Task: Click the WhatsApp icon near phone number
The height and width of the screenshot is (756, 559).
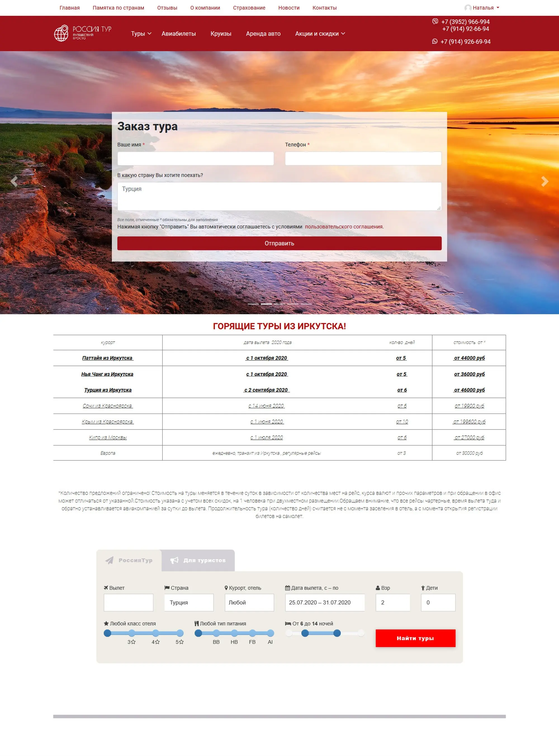Action: pos(434,41)
